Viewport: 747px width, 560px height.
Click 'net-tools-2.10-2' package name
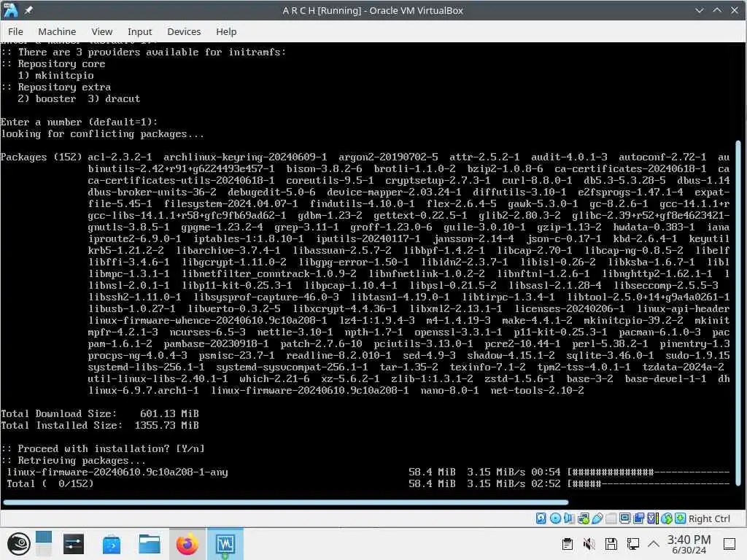(x=538, y=391)
